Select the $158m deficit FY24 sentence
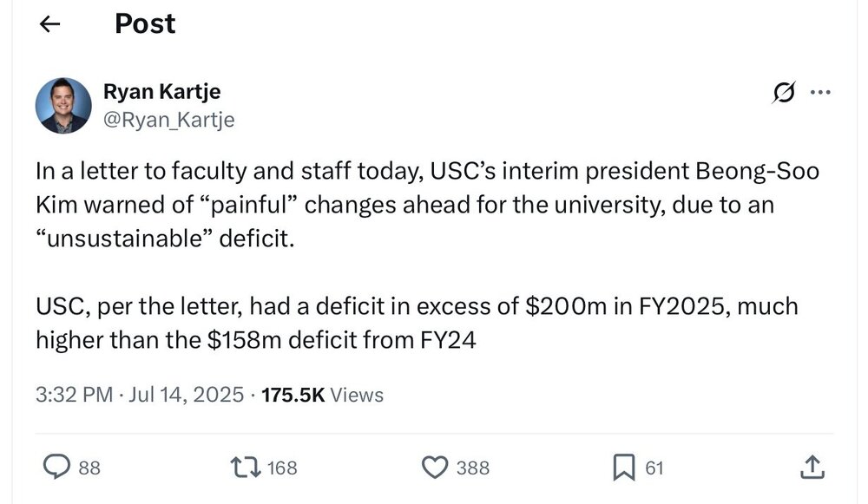Screen dimensions: 868x504 256,341
